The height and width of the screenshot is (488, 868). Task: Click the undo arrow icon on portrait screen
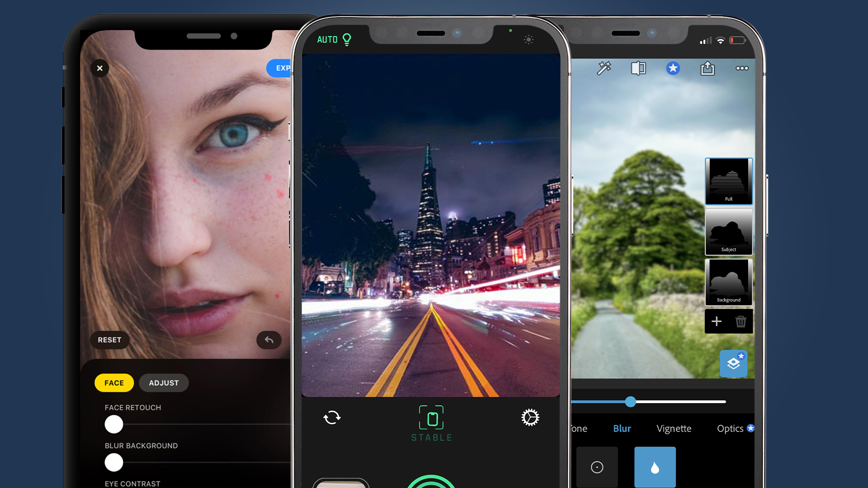click(269, 340)
